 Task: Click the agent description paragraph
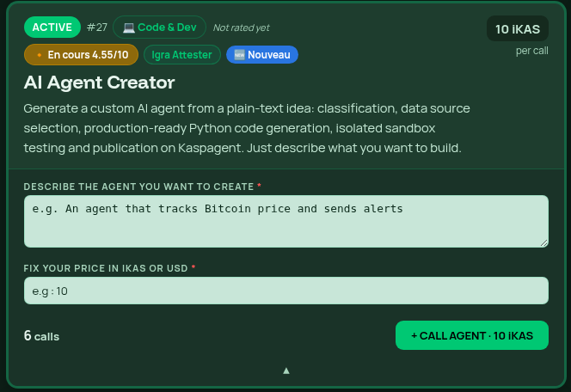click(247, 128)
